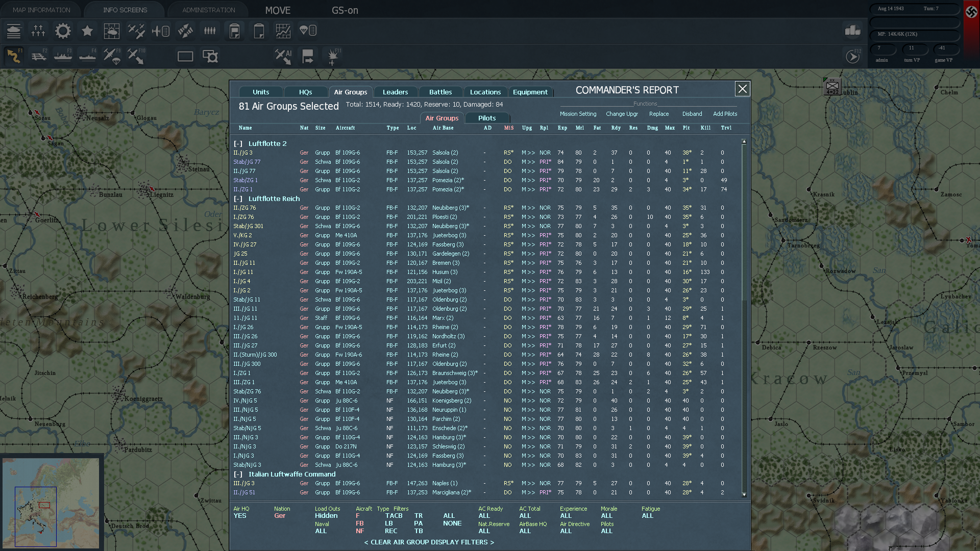This screenshot has height=551, width=980.
Task: Select rail movement mode F2 icon
Action: 38,56
